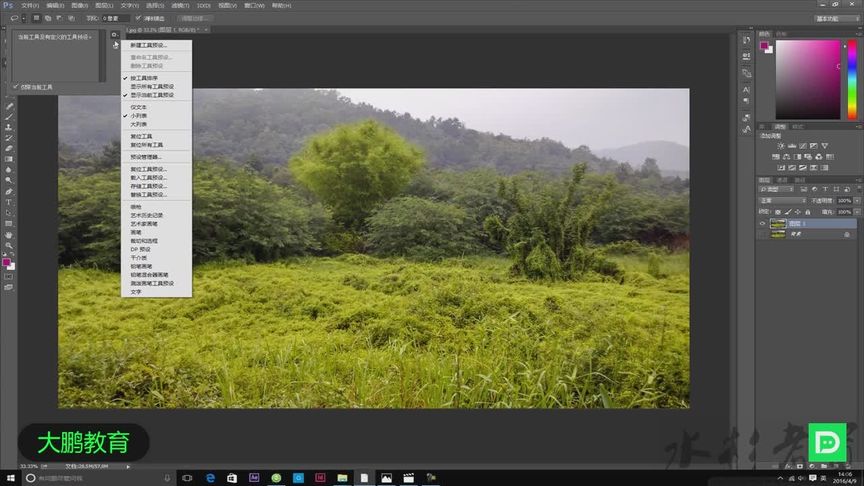Hide 图层 1 using its eye icon
The image size is (864, 486).
[x=763, y=224]
